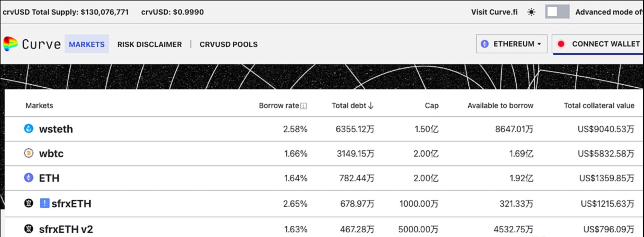
Task: Click the crvUSD: $0.9990 price text
Action: [173, 12]
